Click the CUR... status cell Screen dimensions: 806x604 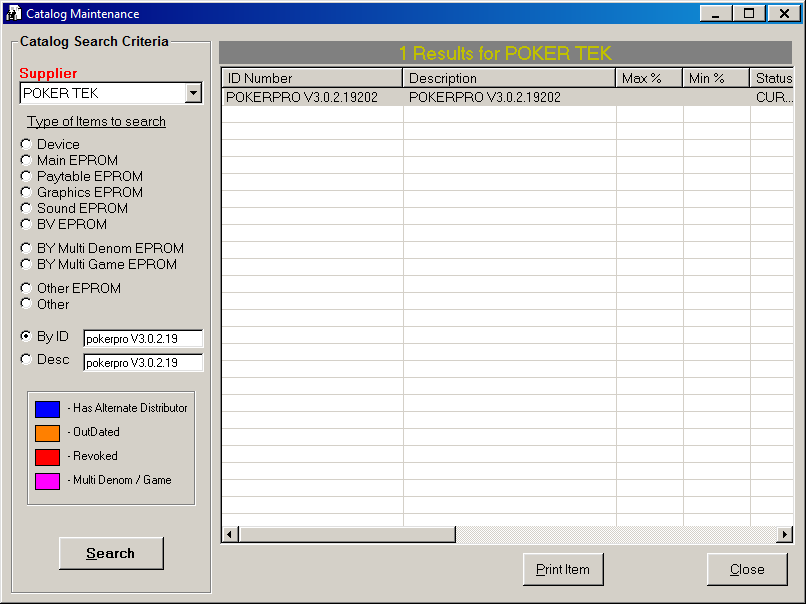[x=772, y=97]
